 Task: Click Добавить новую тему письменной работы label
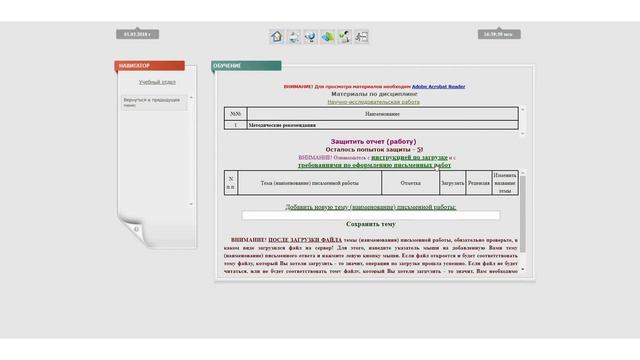(371, 207)
